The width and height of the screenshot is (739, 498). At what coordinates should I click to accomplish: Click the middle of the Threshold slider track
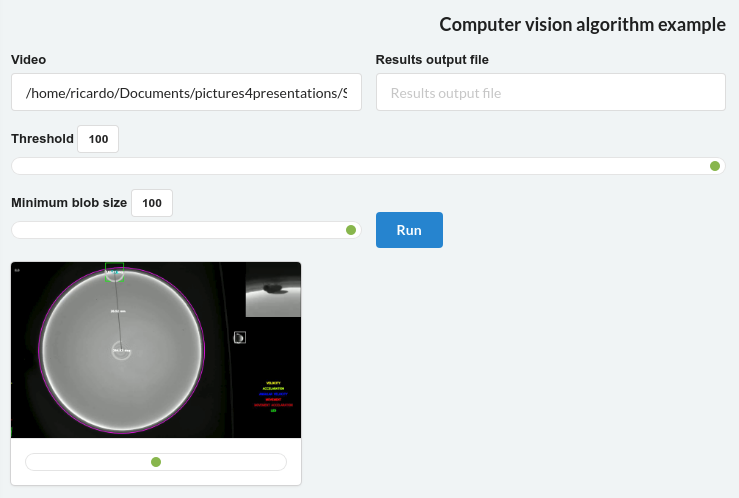pyautogui.click(x=368, y=166)
